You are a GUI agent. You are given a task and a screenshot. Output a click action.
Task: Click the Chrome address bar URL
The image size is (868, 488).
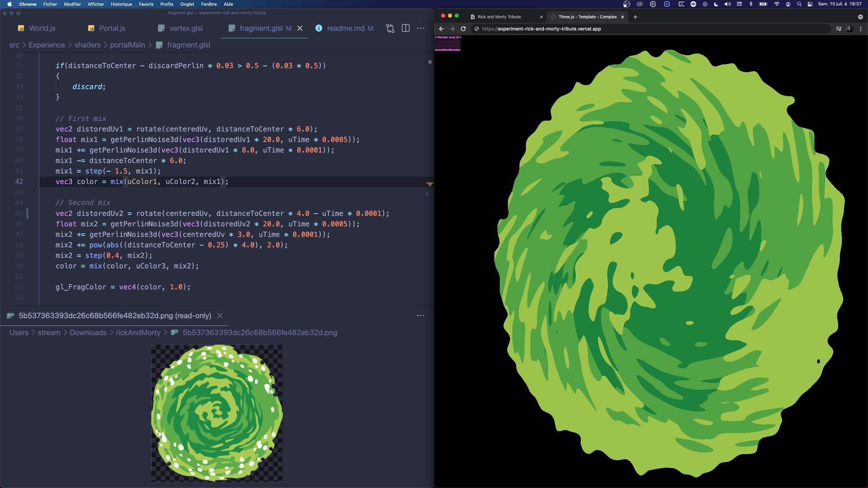coord(541,29)
